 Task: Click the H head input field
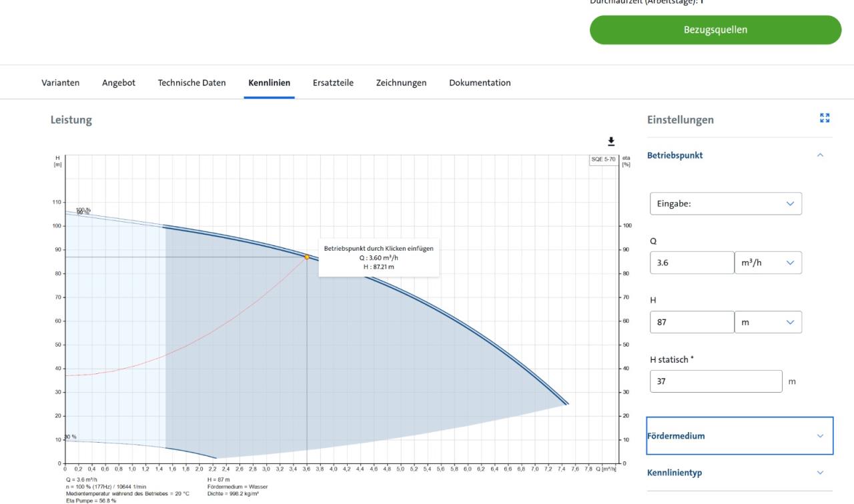pyautogui.click(x=691, y=322)
